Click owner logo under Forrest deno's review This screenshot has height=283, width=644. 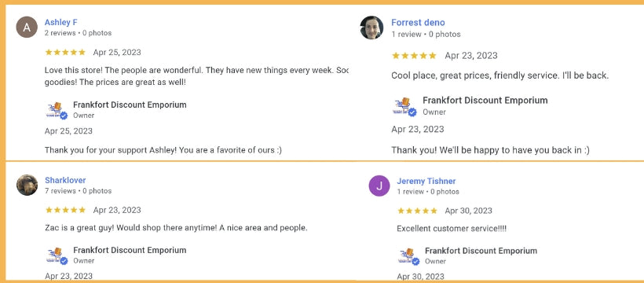(405, 107)
